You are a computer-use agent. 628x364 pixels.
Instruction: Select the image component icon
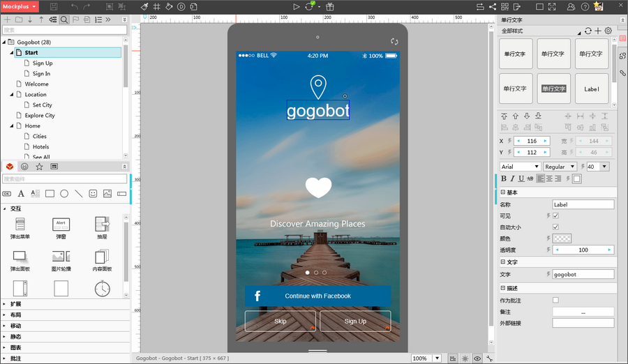coord(107,193)
